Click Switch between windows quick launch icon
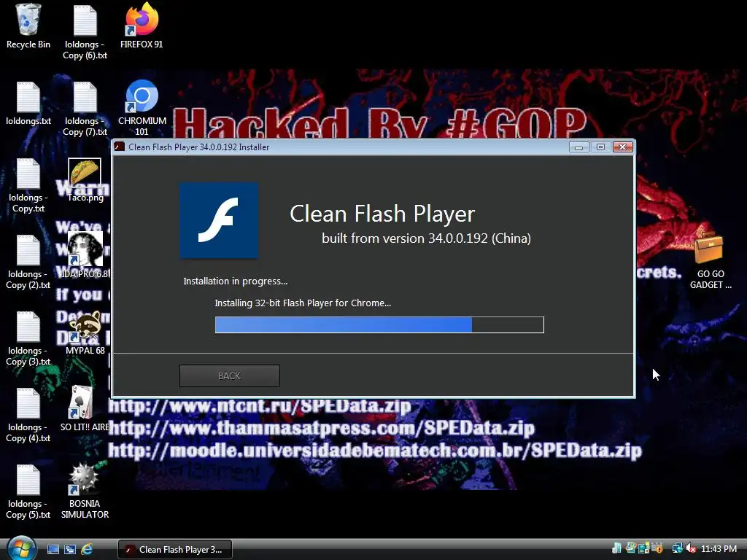The image size is (747, 560). coord(69,550)
